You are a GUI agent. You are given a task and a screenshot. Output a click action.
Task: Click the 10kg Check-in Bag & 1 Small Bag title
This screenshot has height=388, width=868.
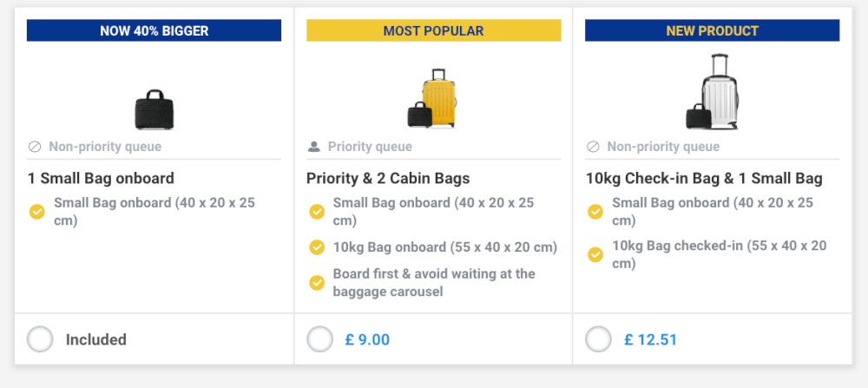[x=704, y=178]
